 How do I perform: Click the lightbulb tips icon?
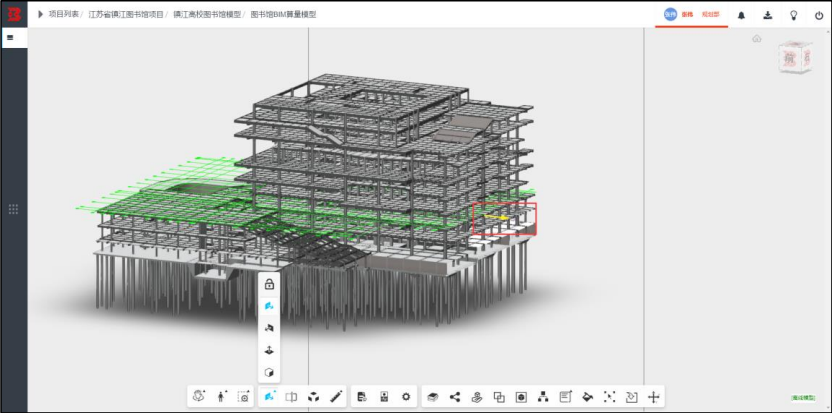[x=793, y=15]
